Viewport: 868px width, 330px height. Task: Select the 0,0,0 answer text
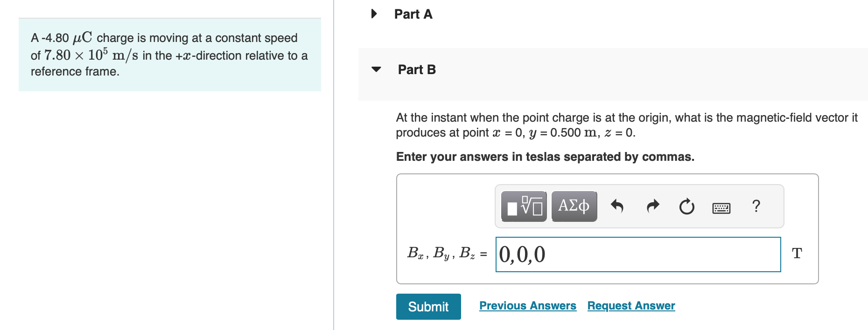pos(521,254)
